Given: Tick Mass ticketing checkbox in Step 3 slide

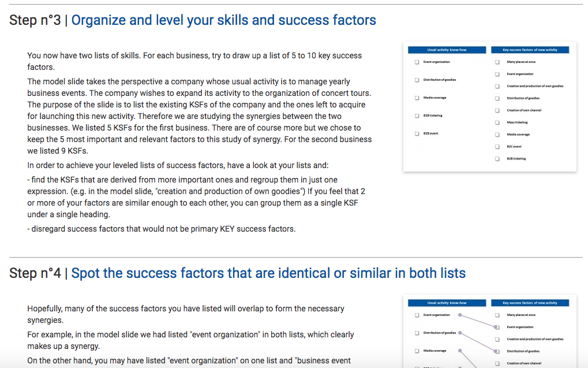Looking at the screenshot, I should point(497,122).
